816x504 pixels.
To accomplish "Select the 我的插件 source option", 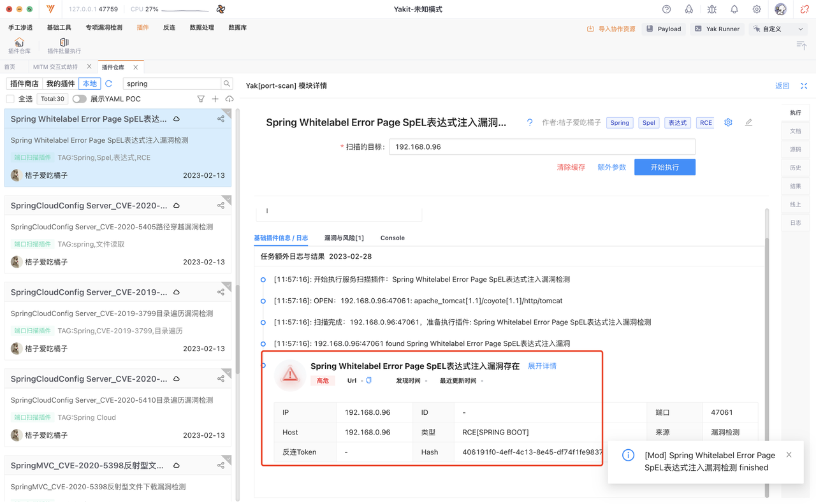I will point(61,83).
